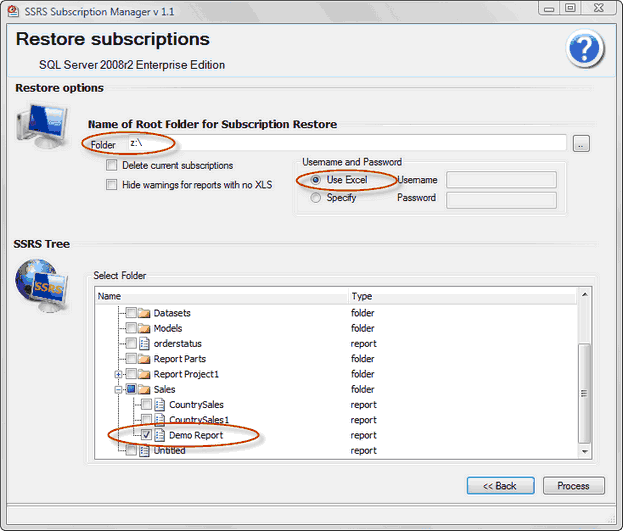Click the Models folder icon
The height and width of the screenshot is (531, 623).
[x=144, y=328]
